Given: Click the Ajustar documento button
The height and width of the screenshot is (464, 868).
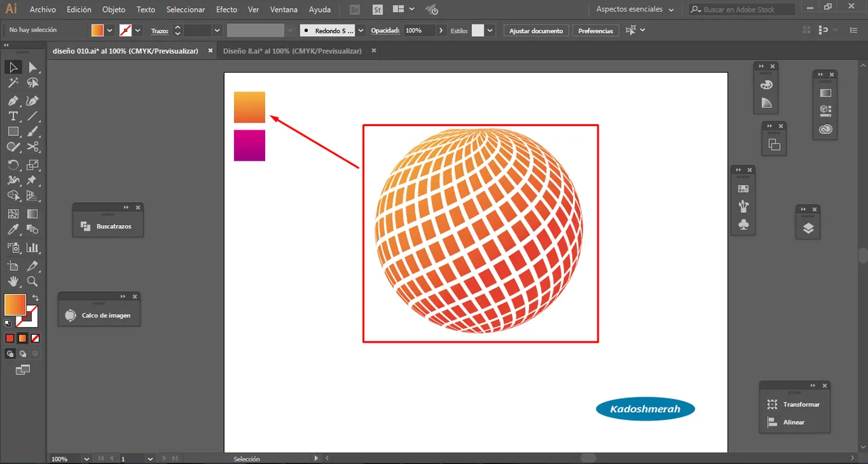Looking at the screenshot, I should (536, 31).
